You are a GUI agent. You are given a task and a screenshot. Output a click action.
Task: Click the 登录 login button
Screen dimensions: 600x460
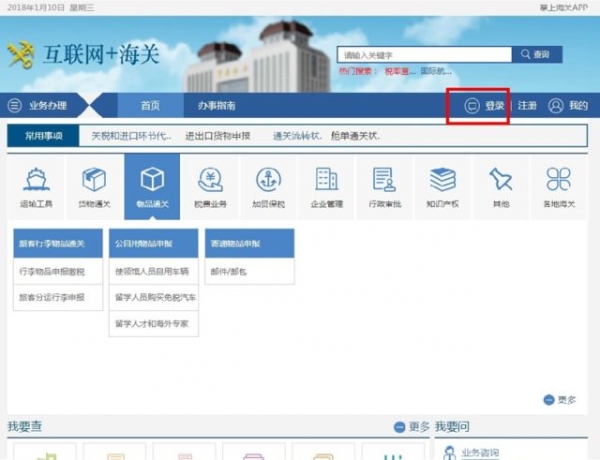[x=485, y=105]
